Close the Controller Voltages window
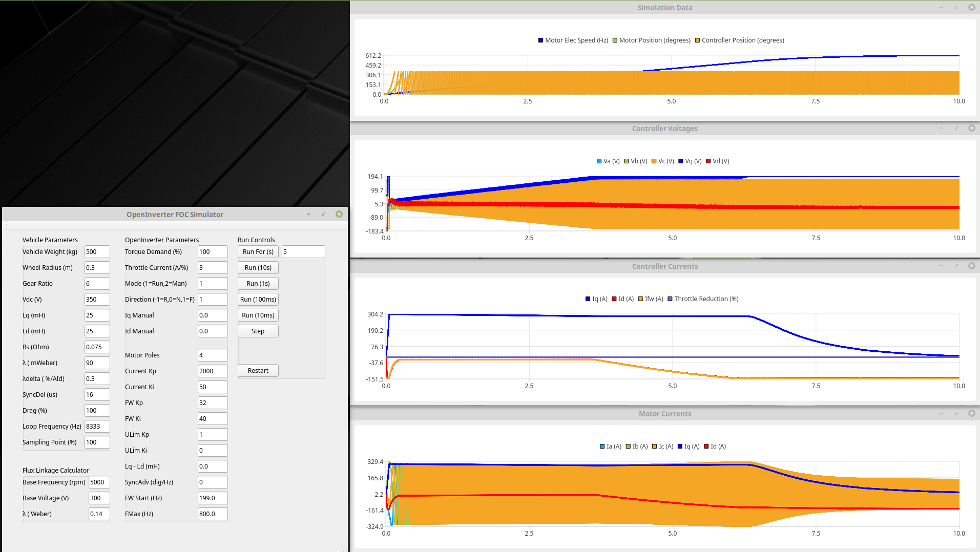980x552 pixels. (971, 128)
